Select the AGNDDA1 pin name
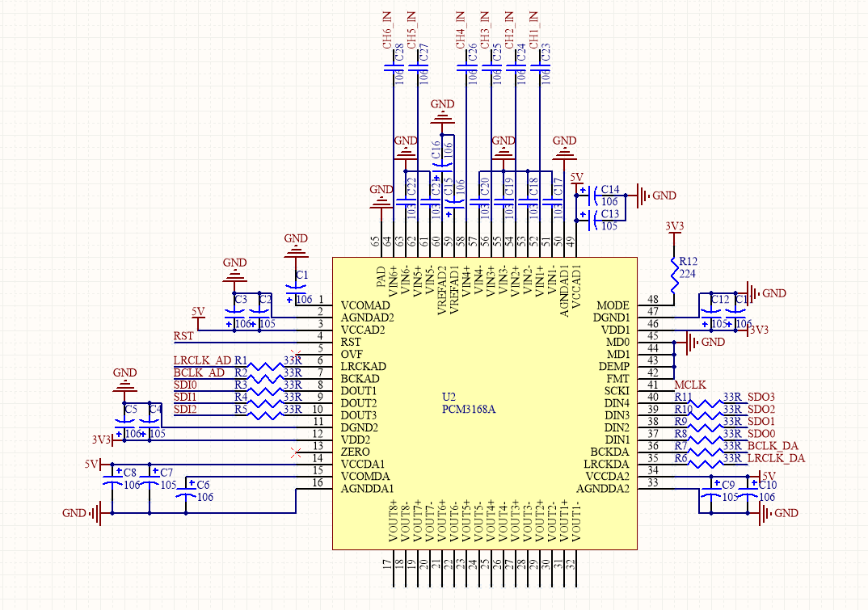 (367, 488)
